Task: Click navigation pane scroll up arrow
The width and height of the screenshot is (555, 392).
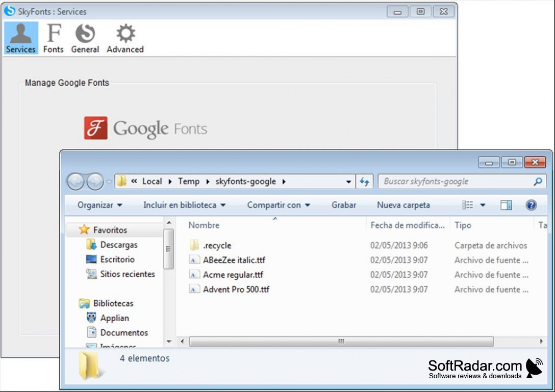Action: (x=169, y=223)
